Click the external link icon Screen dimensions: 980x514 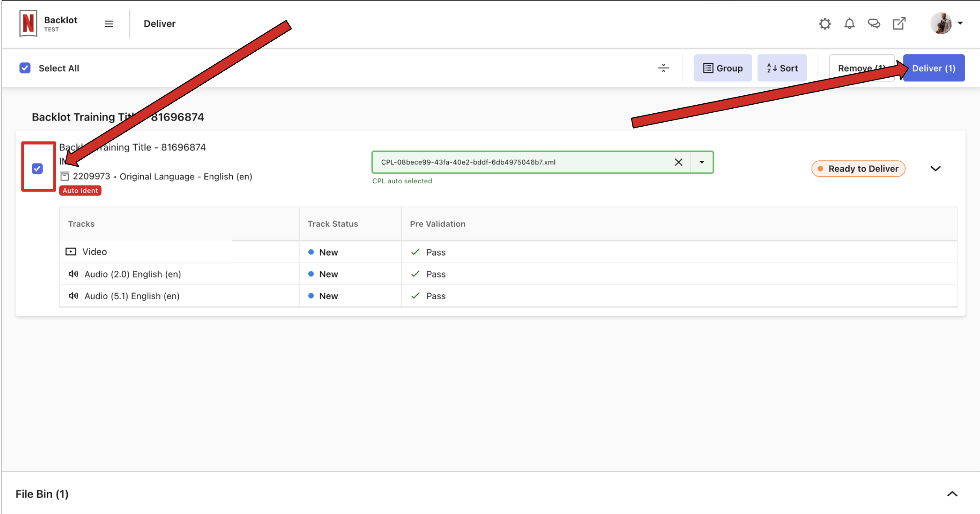(x=900, y=23)
